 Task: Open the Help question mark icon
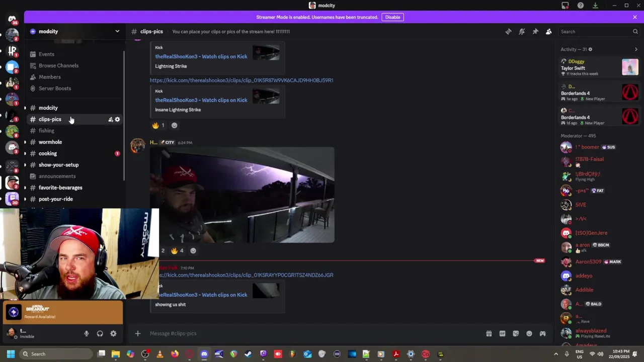tap(581, 6)
